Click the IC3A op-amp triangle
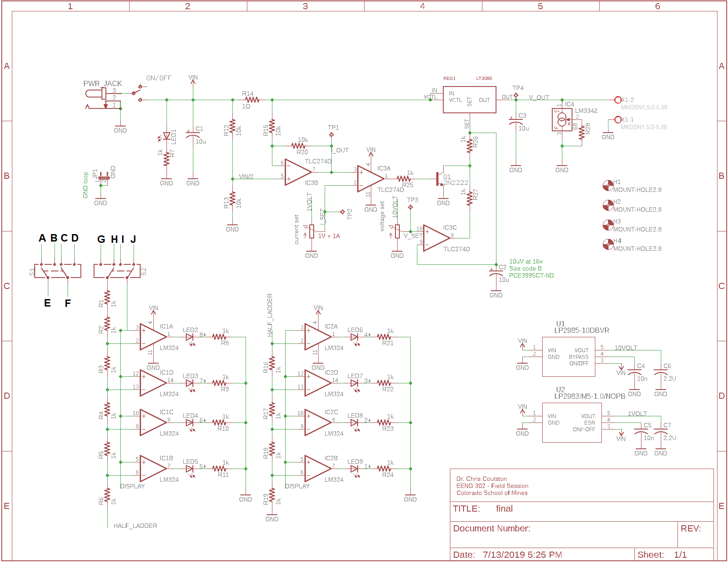Image resolution: width=728 pixels, height=563 pixels. (370, 179)
